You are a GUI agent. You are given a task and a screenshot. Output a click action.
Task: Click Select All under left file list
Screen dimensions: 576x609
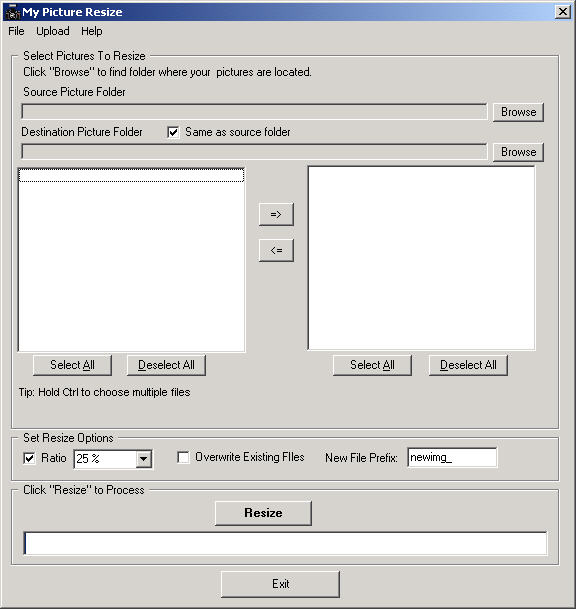[x=72, y=365]
